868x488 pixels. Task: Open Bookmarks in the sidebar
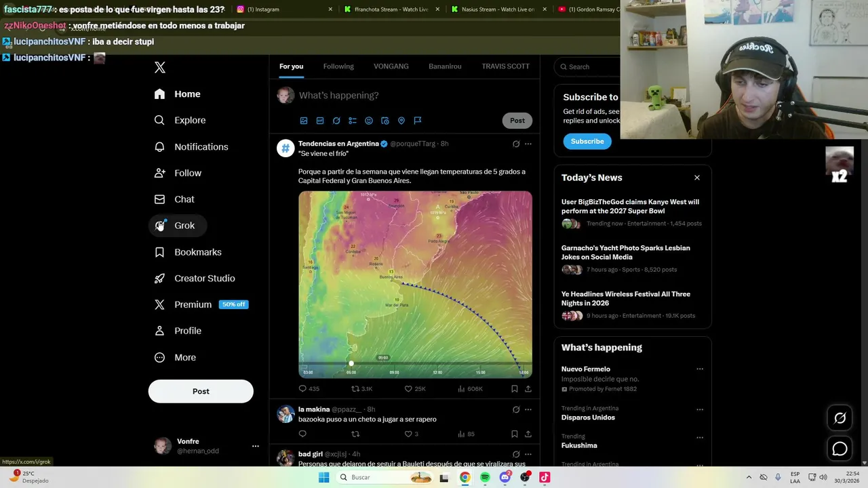click(x=189, y=252)
